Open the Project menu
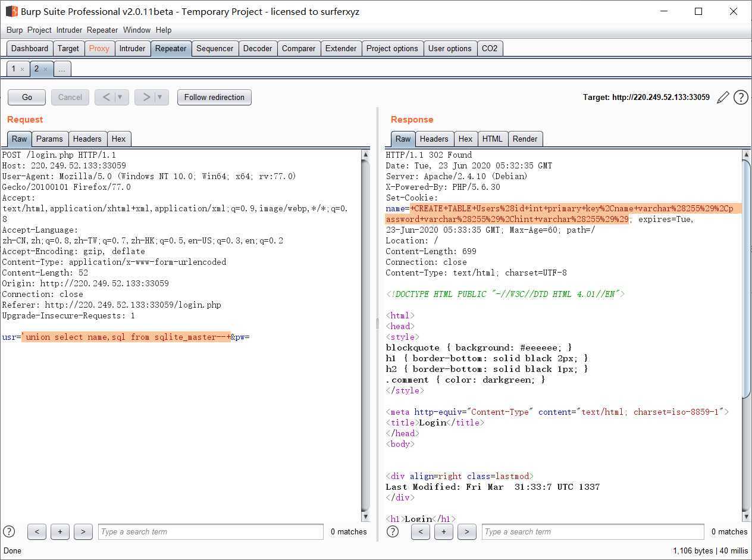This screenshot has height=560, width=752. point(39,30)
